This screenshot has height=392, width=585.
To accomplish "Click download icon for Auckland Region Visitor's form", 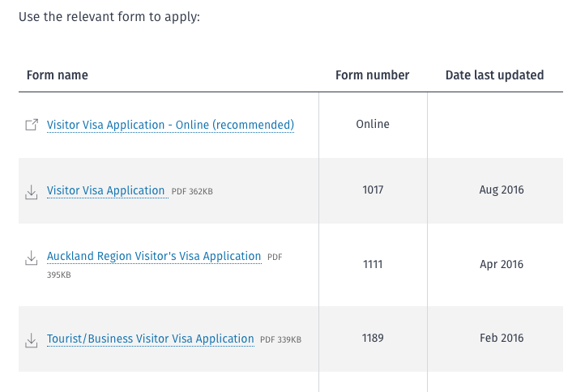I will pyautogui.click(x=32, y=258).
